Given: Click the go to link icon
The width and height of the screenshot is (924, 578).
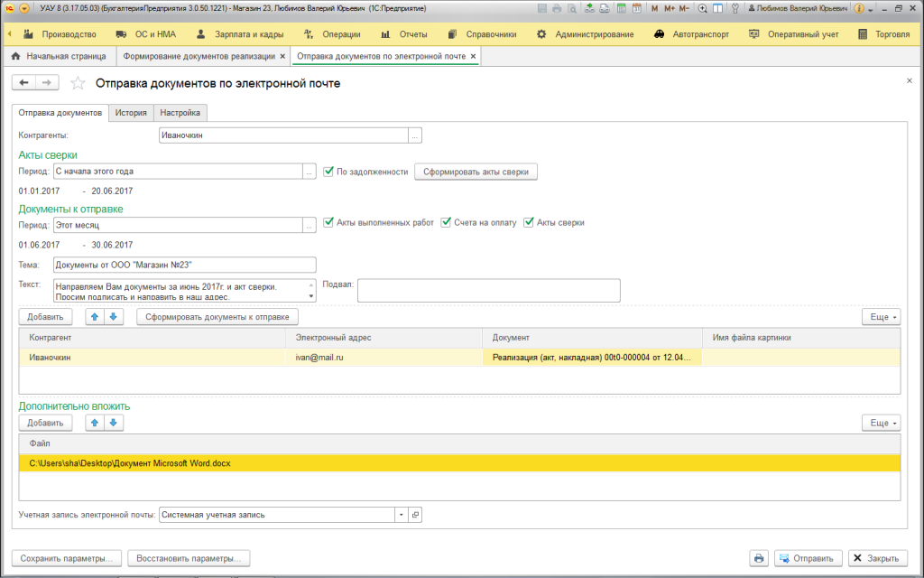Looking at the screenshot, I should [x=604, y=9].
